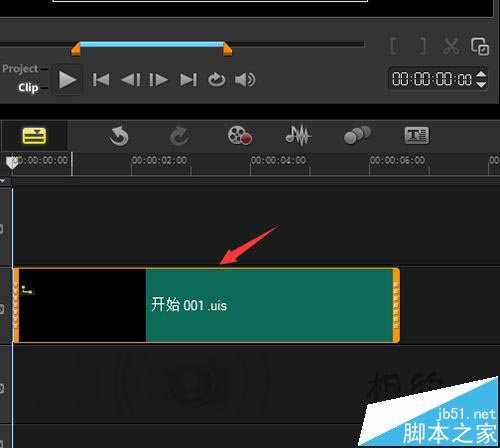Select the left orange trim marker
The image size is (500, 448).
click(x=76, y=49)
